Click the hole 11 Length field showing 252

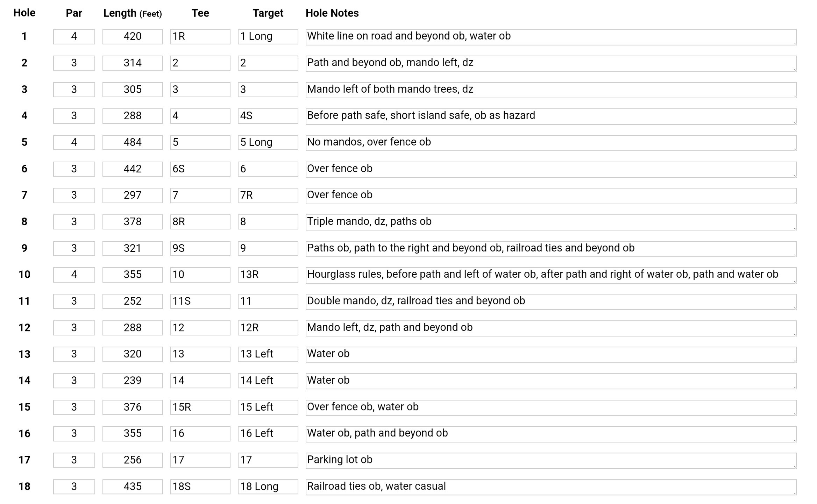coord(132,301)
